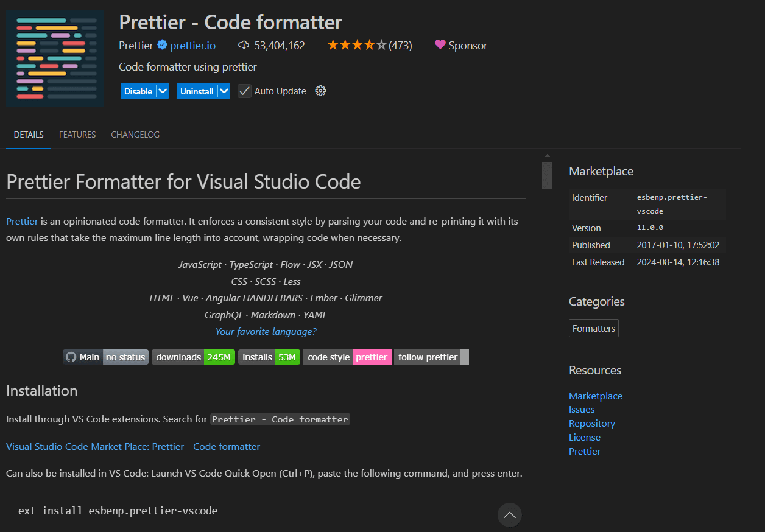Switch to the CHANGELOG tab
Image resolution: width=765 pixels, height=532 pixels.
point(135,135)
